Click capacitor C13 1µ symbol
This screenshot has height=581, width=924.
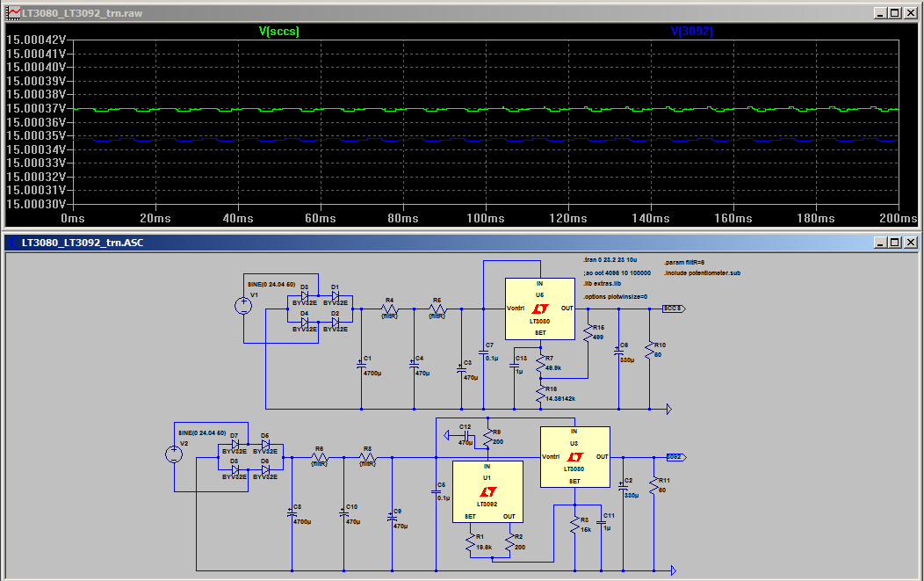[x=515, y=366]
